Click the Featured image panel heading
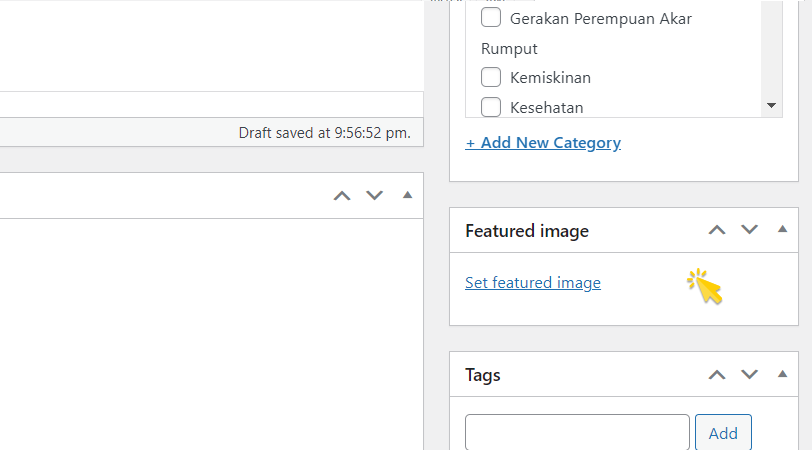This screenshot has width=812, height=450. tap(527, 231)
